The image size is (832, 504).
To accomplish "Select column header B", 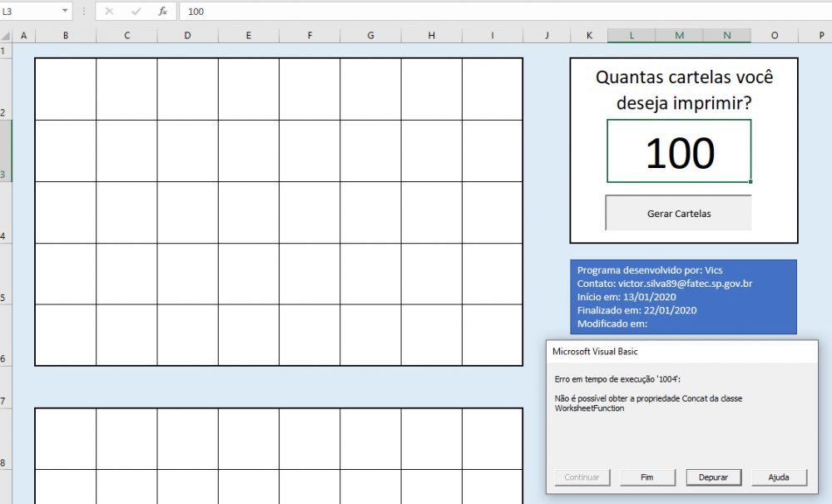I will 66,36.
